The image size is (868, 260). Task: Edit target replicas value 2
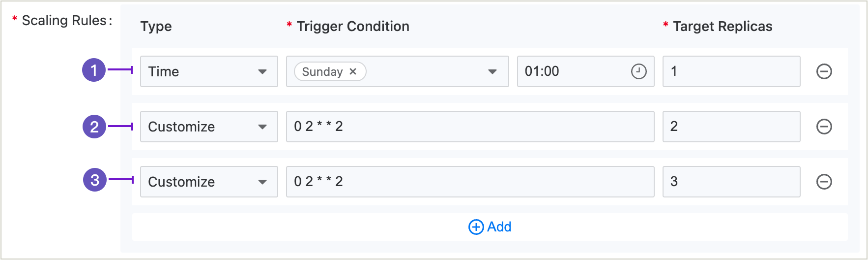731,127
